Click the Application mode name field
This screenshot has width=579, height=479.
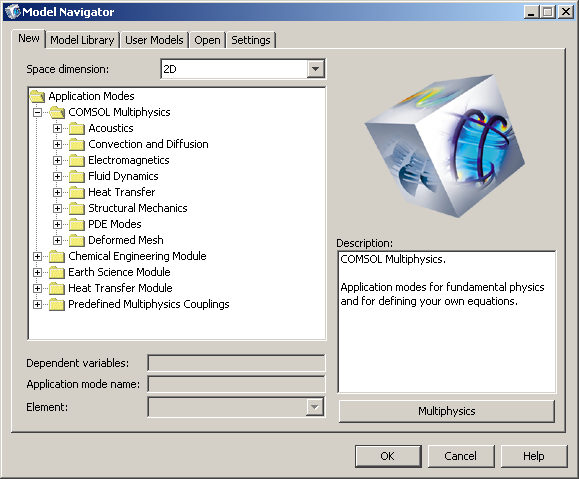point(236,384)
